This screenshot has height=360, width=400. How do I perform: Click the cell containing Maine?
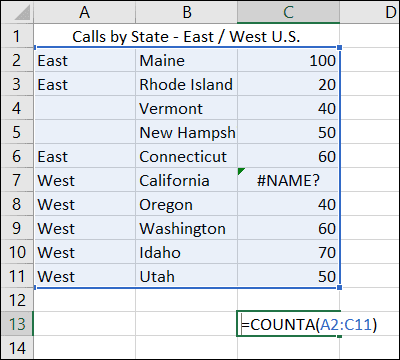coord(187,60)
